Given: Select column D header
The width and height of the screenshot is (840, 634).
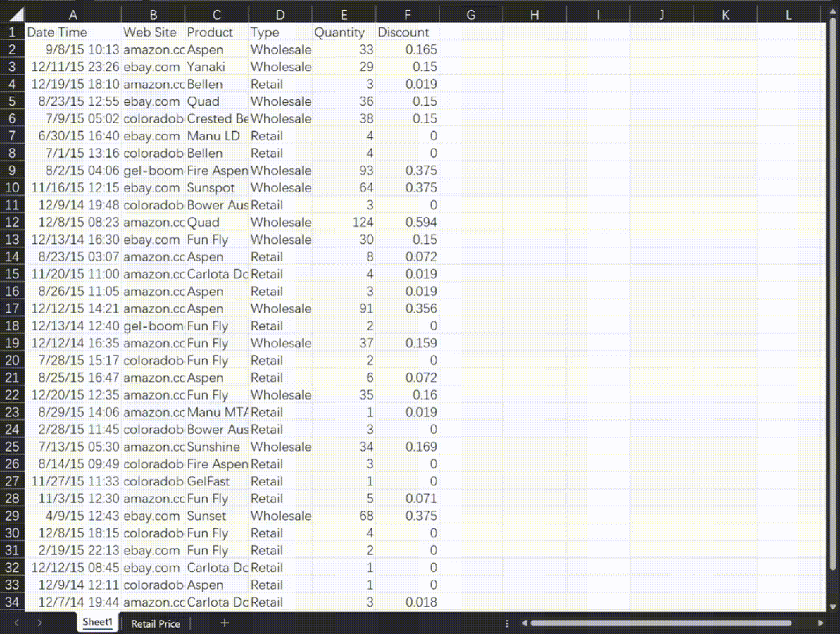Looking at the screenshot, I should point(279,15).
